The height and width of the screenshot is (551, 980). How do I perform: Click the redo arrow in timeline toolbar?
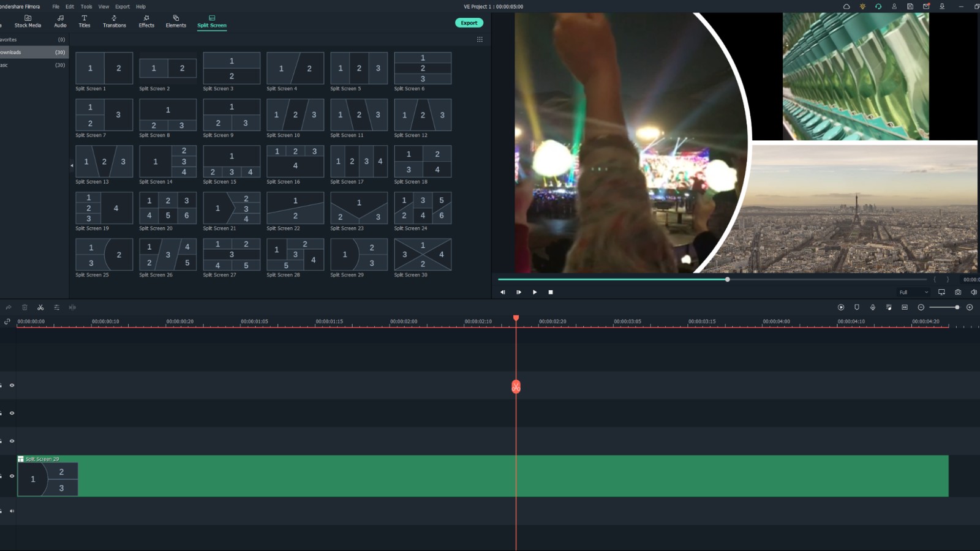tap(9, 307)
